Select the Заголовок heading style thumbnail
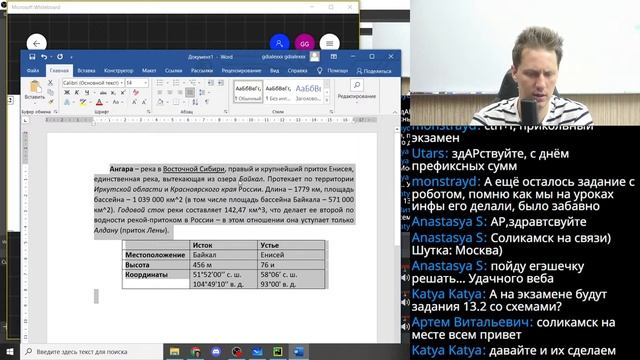The image size is (640, 360). pyautogui.click(x=308, y=92)
